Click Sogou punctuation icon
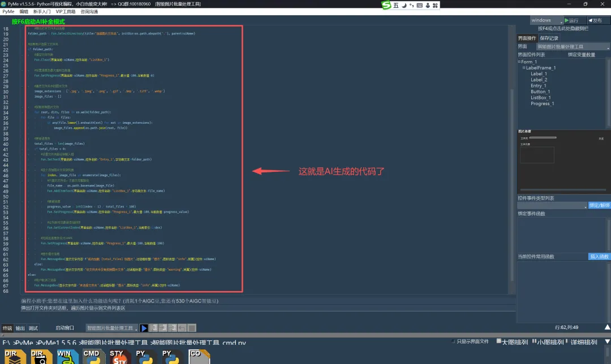This screenshot has width=611, height=364. [x=411, y=5]
